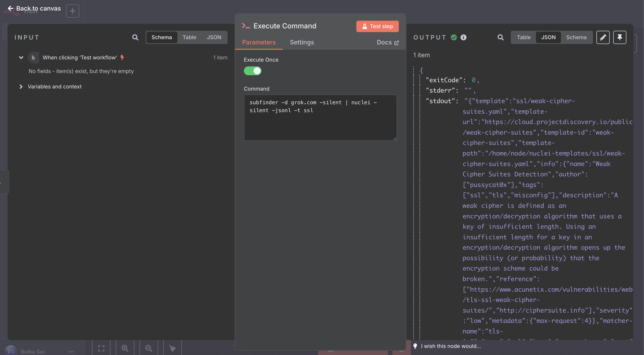The width and height of the screenshot is (644, 355).
Task: Switch output view to JSON
Action: [548, 37]
